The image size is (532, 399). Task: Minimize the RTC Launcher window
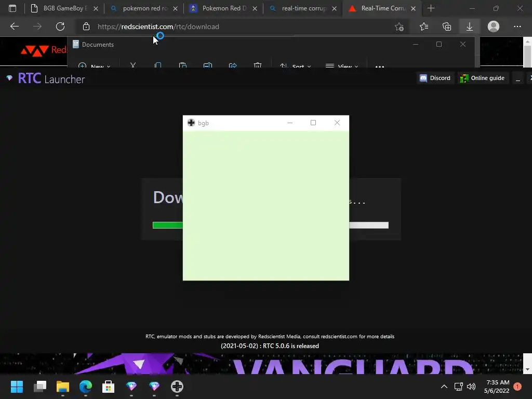[x=518, y=79]
